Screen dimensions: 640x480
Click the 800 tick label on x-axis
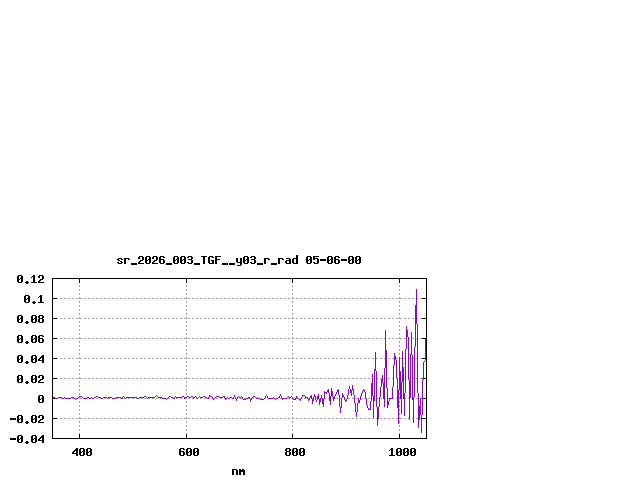(293, 452)
